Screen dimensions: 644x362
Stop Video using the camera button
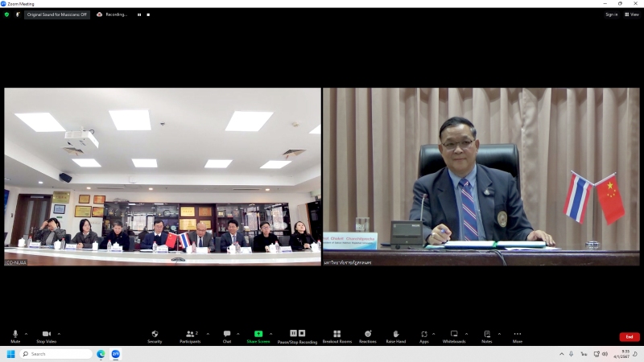pyautogui.click(x=46, y=335)
